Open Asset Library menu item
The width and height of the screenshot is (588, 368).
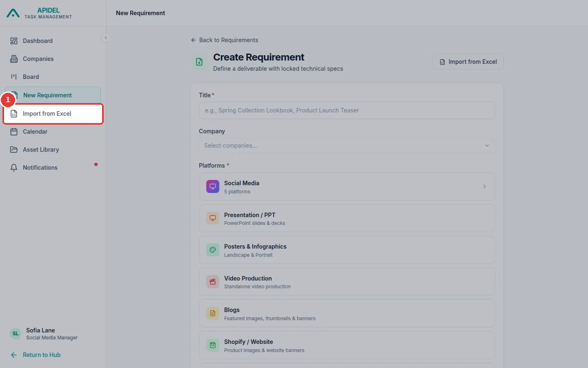53,150
